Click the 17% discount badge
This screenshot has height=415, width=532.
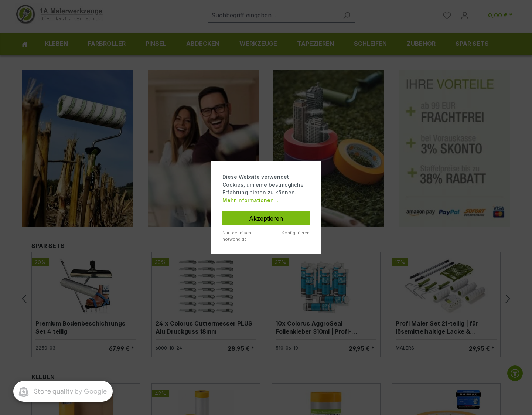[400, 262]
